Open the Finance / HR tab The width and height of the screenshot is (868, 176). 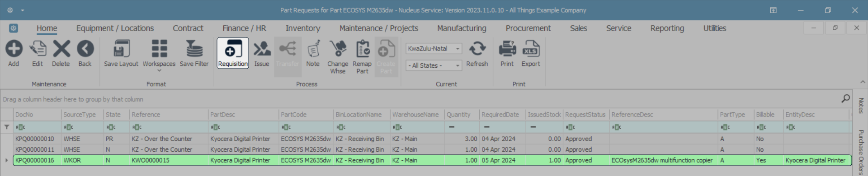point(244,28)
